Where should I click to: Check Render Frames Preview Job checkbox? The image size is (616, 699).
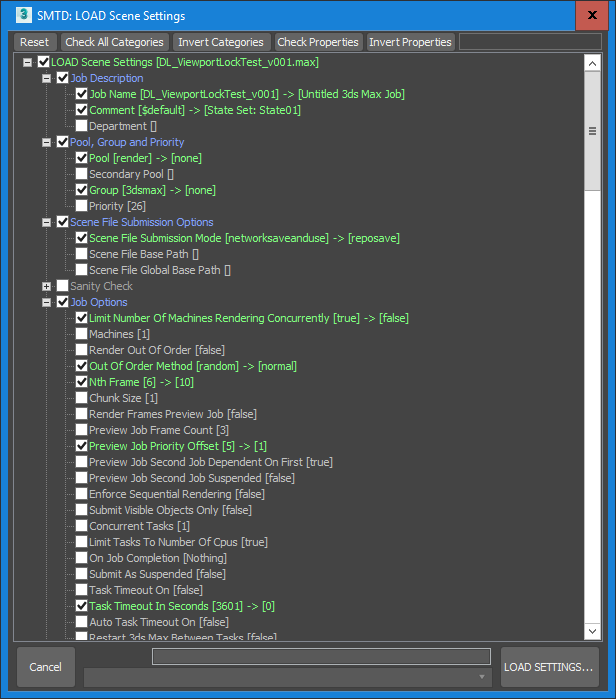[x=82, y=414]
